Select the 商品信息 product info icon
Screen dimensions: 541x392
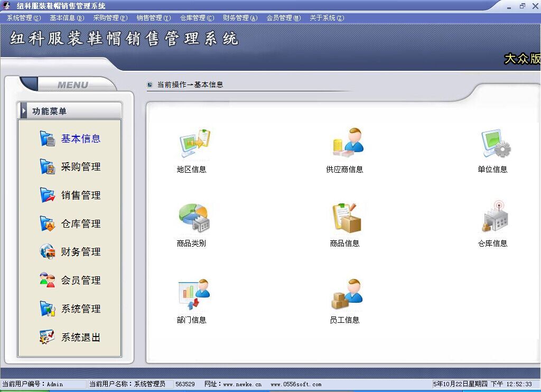coord(346,218)
